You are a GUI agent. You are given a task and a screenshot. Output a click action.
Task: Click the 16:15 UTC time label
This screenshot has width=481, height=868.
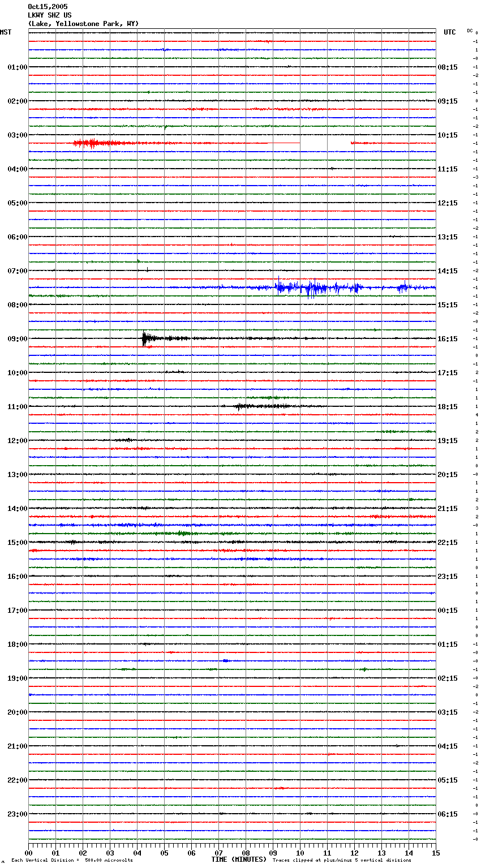[x=448, y=339]
